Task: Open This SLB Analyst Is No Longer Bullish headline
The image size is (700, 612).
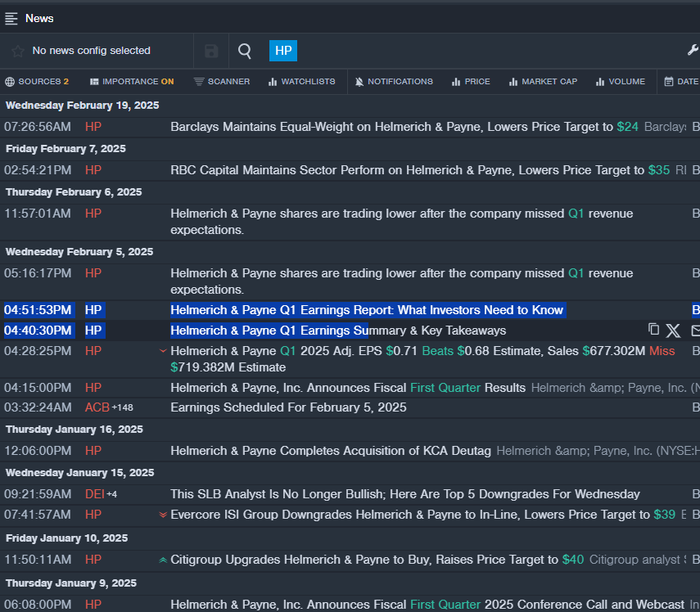Action: (x=405, y=494)
